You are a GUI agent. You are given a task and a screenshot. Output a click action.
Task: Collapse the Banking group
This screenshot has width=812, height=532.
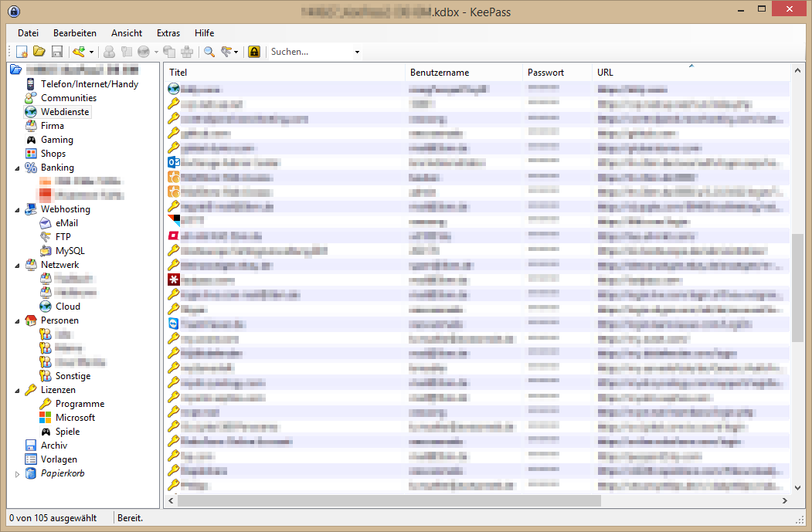[x=17, y=168]
